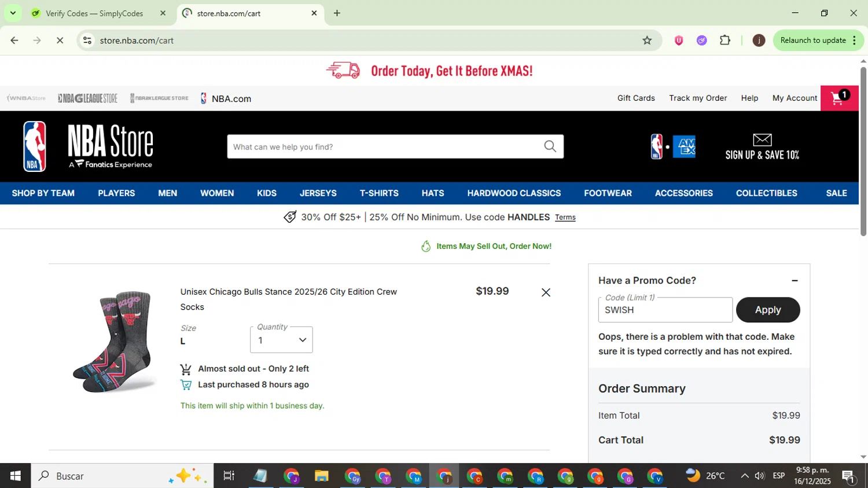Viewport: 868px width, 488px height.
Task: Open File Explorer from the taskbar
Action: [322, 476]
